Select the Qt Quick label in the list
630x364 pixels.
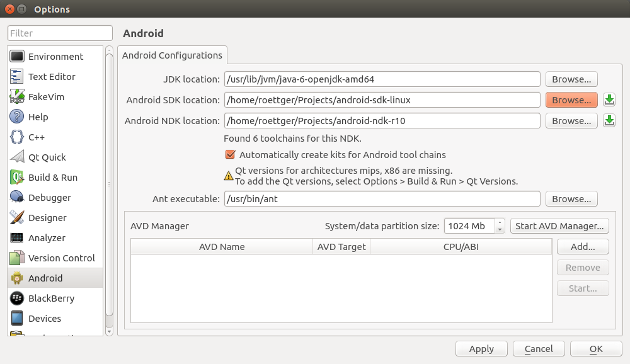click(47, 157)
